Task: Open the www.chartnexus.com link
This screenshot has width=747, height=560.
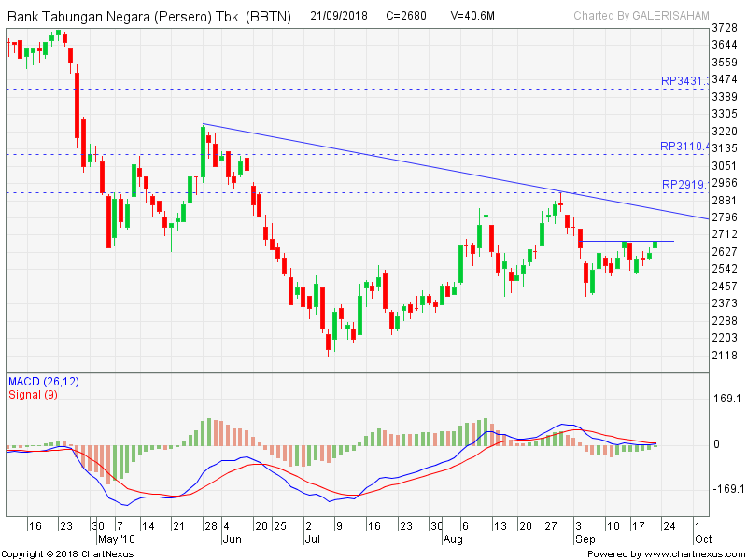Action: tap(694, 553)
